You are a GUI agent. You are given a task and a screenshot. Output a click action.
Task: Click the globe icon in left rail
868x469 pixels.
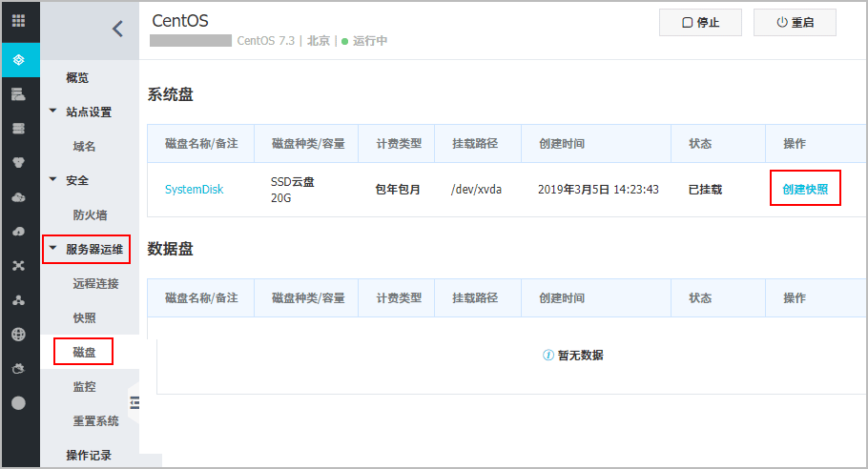pos(19,334)
